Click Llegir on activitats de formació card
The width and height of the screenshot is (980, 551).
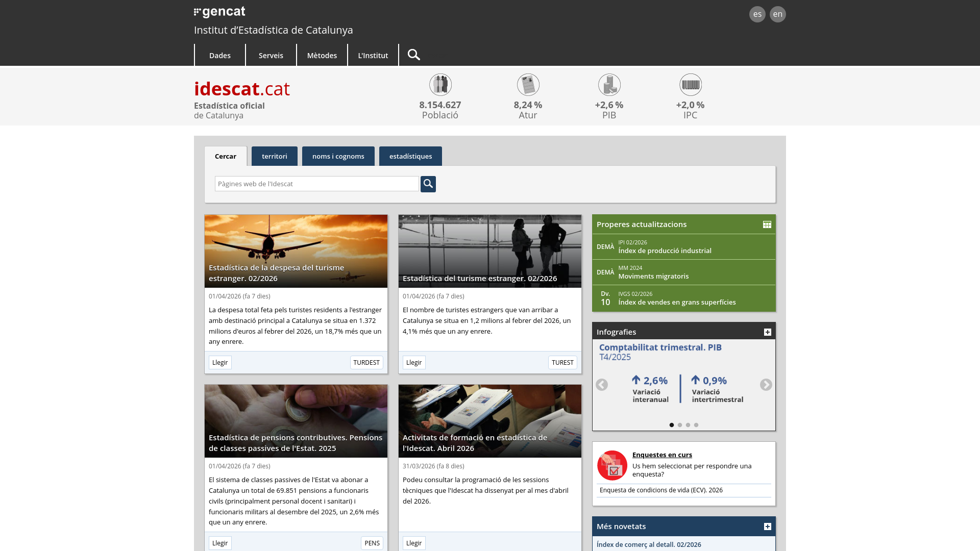click(x=414, y=543)
